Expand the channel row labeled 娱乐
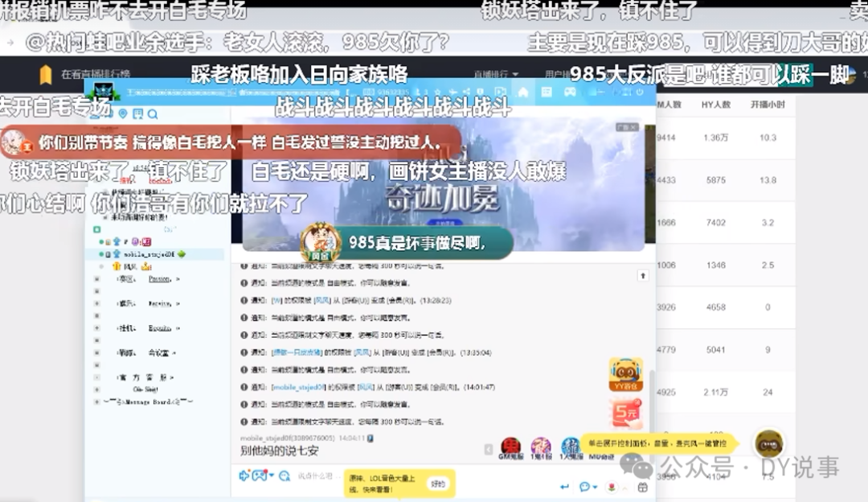 coord(97,303)
